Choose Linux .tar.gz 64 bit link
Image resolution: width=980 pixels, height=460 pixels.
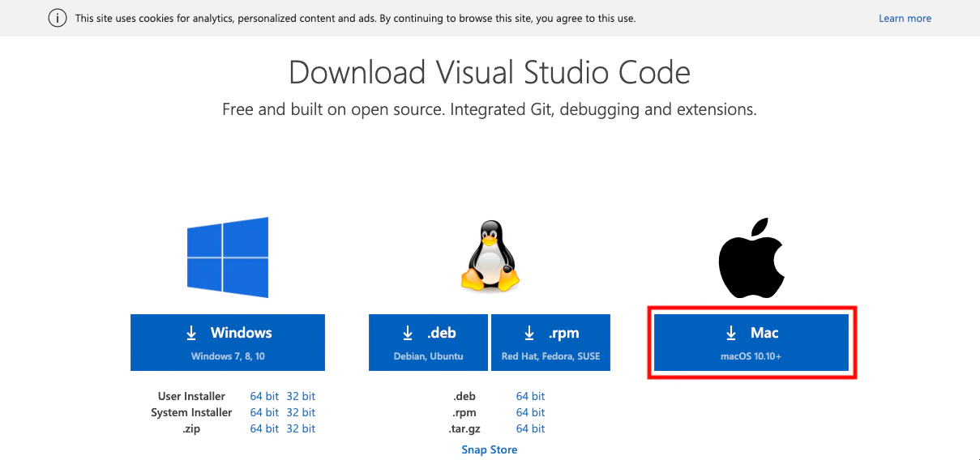pyautogui.click(x=530, y=428)
